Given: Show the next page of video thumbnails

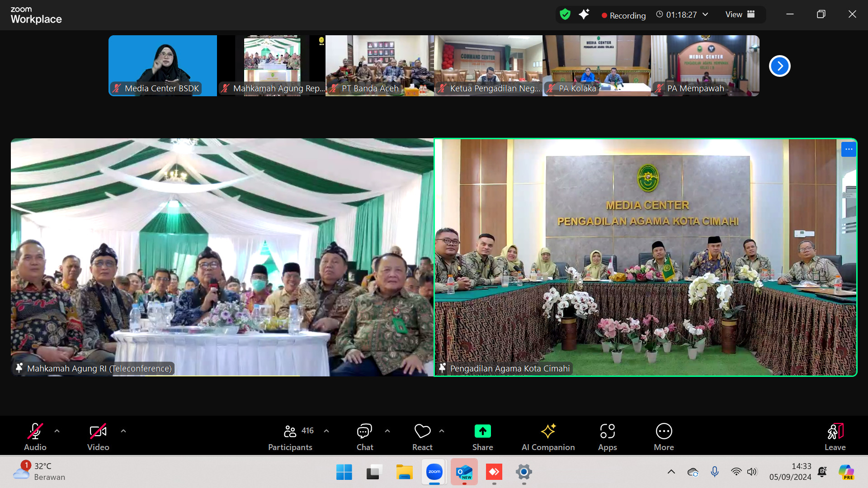Looking at the screenshot, I should pos(779,66).
